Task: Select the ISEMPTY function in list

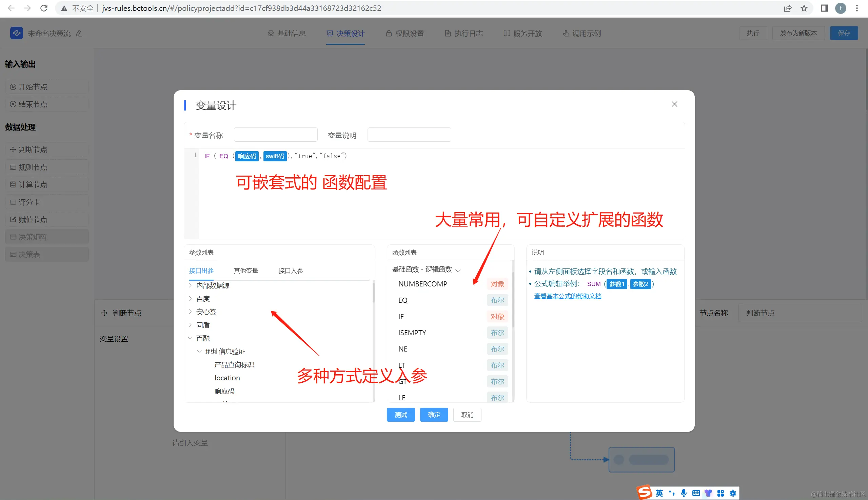Action: tap(412, 333)
